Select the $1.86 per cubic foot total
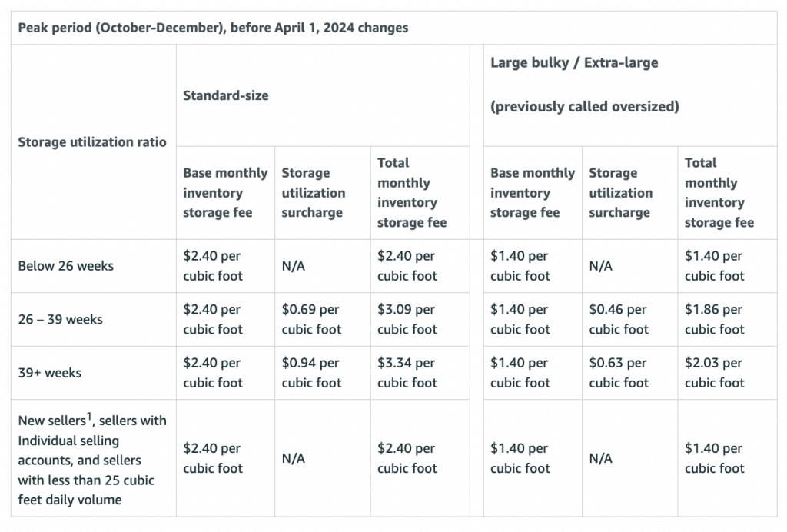 pyautogui.click(x=715, y=319)
